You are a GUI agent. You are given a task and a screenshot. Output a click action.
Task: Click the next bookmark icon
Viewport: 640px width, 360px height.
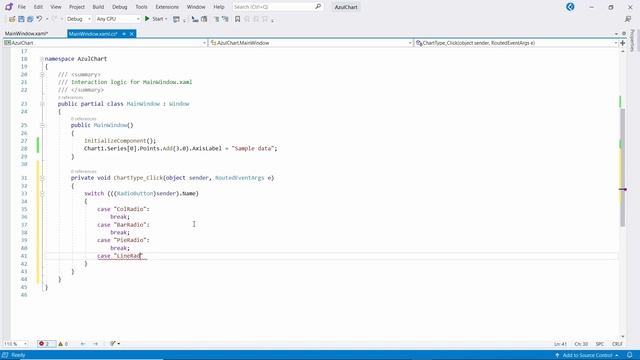[x=256, y=19]
